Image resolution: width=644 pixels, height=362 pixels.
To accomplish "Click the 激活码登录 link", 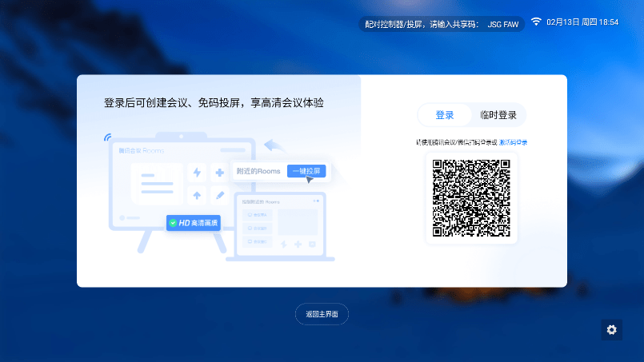I will click(513, 142).
